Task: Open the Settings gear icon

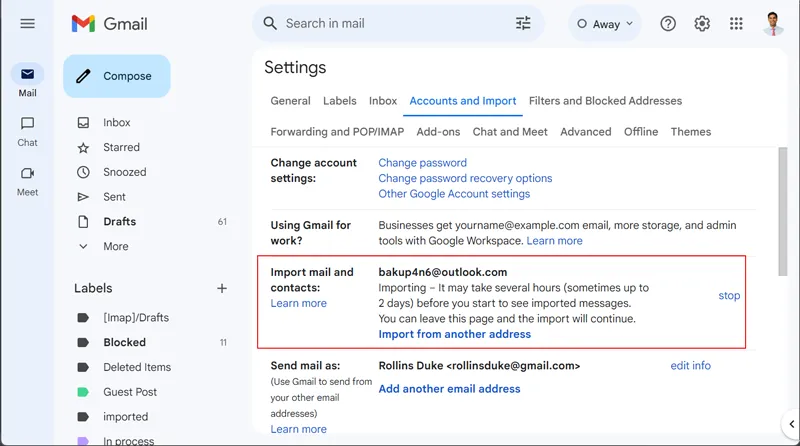Action: coord(702,23)
